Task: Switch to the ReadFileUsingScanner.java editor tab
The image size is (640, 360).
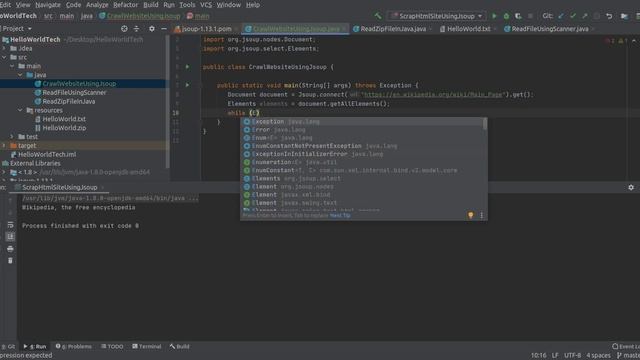Action: [549, 29]
